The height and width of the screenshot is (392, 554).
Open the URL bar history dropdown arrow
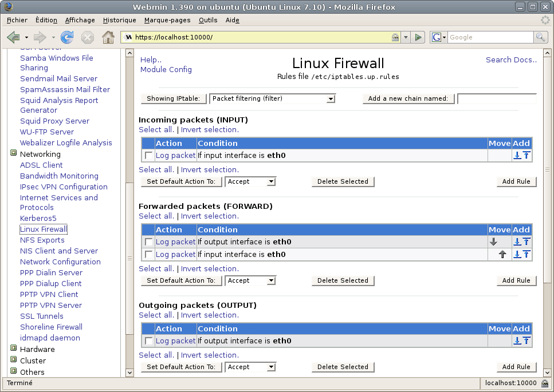point(406,37)
